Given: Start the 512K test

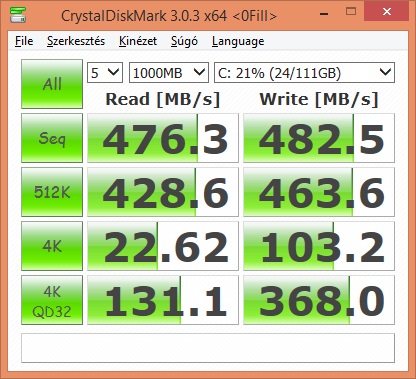Looking at the screenshot, I should [52, 192].
